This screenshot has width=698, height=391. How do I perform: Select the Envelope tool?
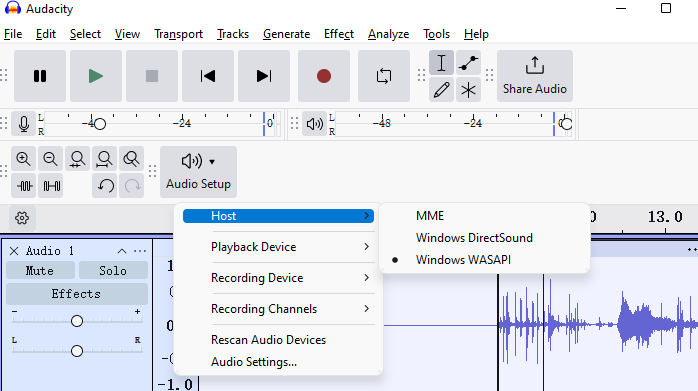click(468, 63)
